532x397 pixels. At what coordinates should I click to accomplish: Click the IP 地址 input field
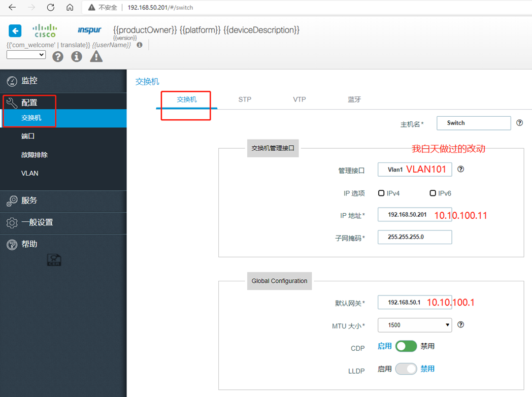[415, 215]
